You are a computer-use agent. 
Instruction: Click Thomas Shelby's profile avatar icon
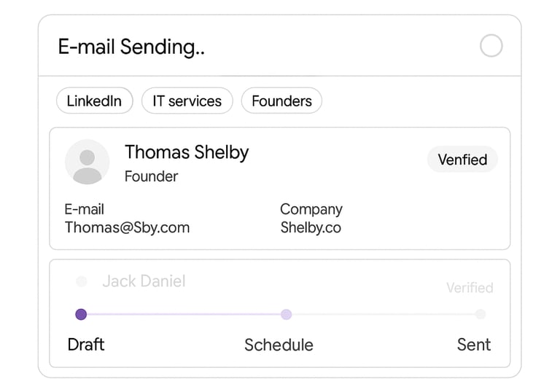pos(87,162)
